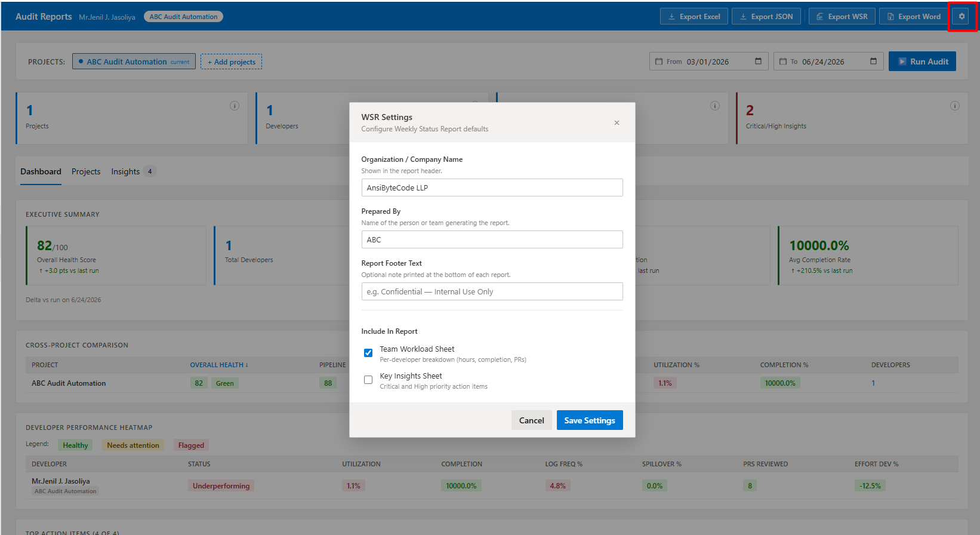Run the audit with Run Audit
This screenshot has height=535, width=980.
[x=922, y=62]
